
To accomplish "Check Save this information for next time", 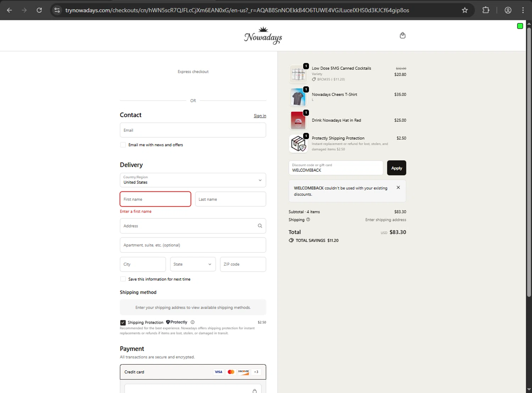I will 123,279.
